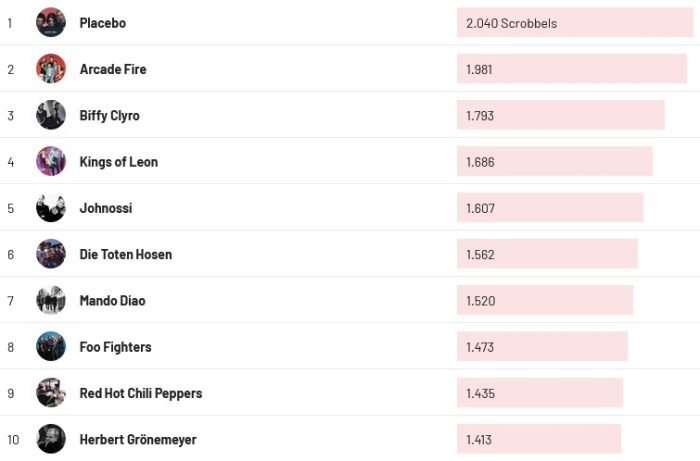The width and height of the screenshot is (700, 461).
Task: Open Herbert Grönemeyer's 1.413 scrobble bar
Action: pos(539,439)
